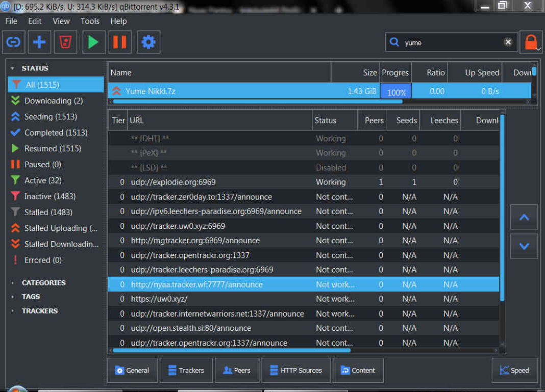Select the All (1515) status filter
The width and height of the screenshot is (545, 392).
pos(56,85)
